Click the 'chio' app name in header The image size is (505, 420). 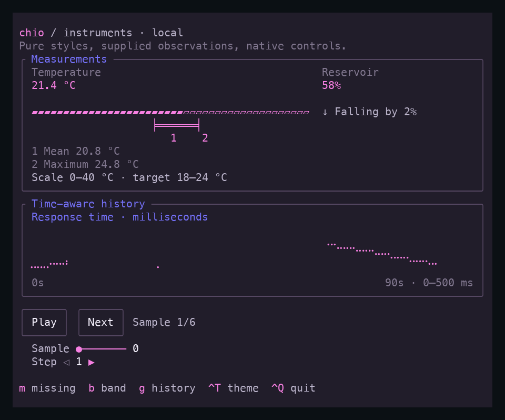(32, 33)
